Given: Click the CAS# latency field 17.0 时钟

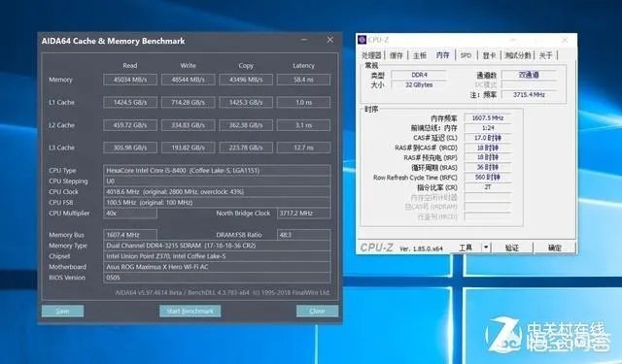Looking at the screenshot, I should (488, 138).
